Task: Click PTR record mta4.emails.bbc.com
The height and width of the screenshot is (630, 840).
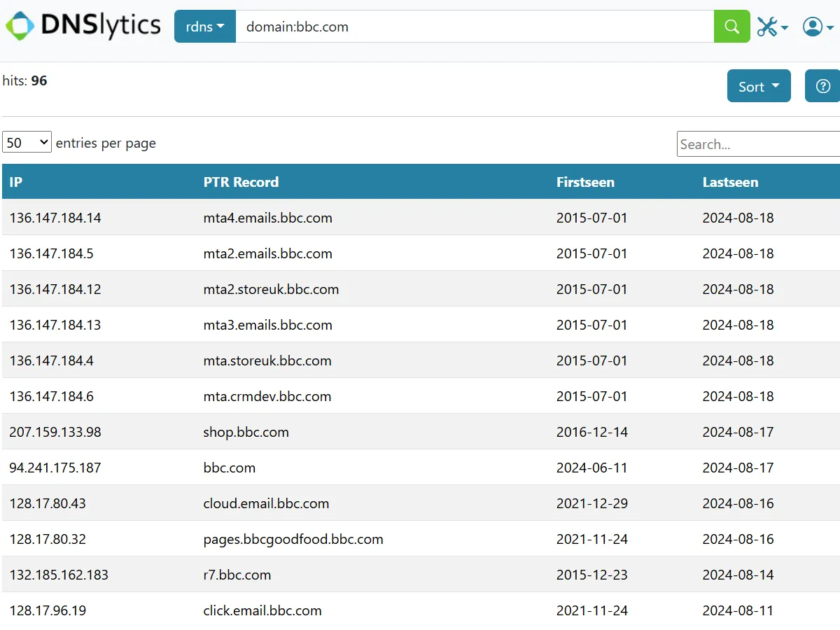Action: (x=268, y=218)
